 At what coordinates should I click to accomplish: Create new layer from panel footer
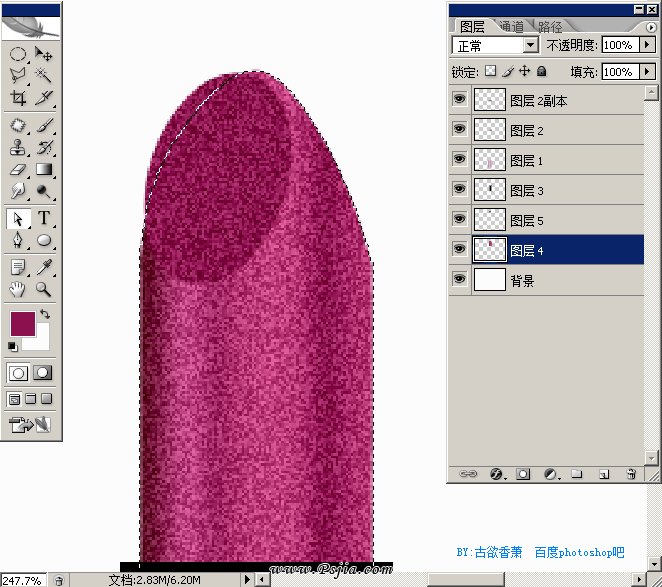[x=602, y=473]
